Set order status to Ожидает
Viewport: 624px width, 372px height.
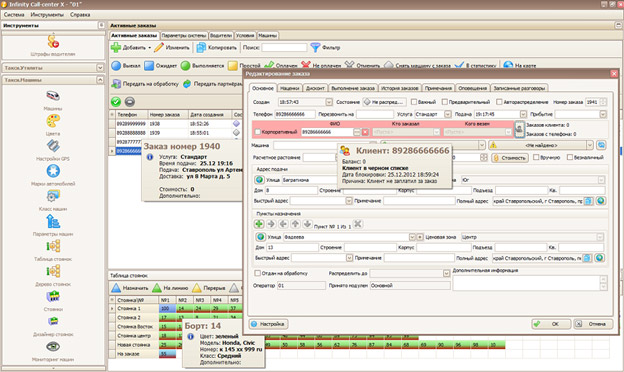(160, 66)
